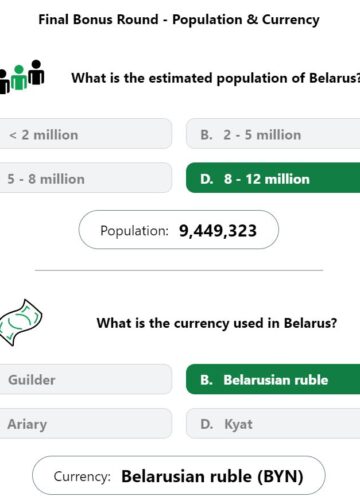360x504 pixels.
Task: Choose answer D. Kyat
Action: coord(273,424)
